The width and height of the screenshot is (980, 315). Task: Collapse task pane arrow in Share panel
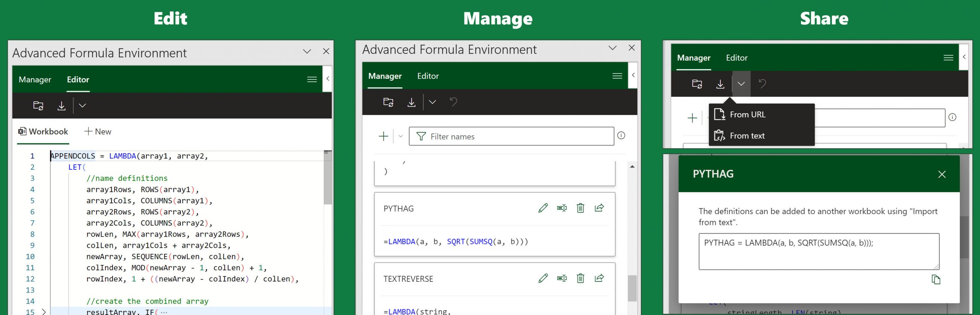click(964, 57)
